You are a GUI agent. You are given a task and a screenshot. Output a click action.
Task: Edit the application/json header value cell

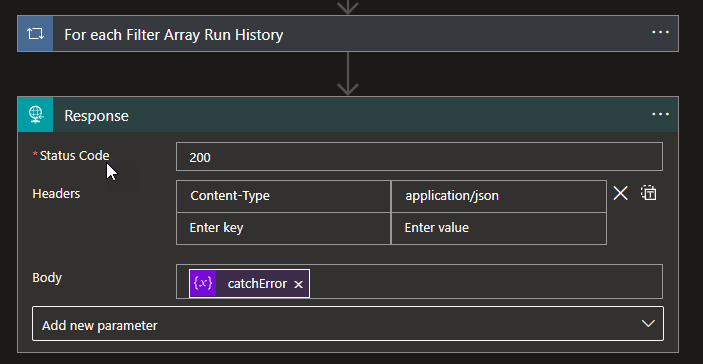499,196
